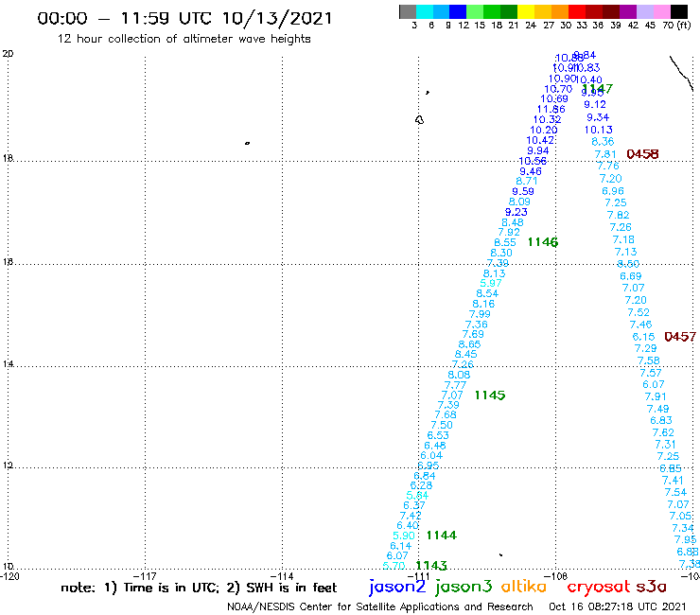Viewport: 700px width, 615px height.
Task: Click the wave height value 10.32
Action: tap(548, 120)
